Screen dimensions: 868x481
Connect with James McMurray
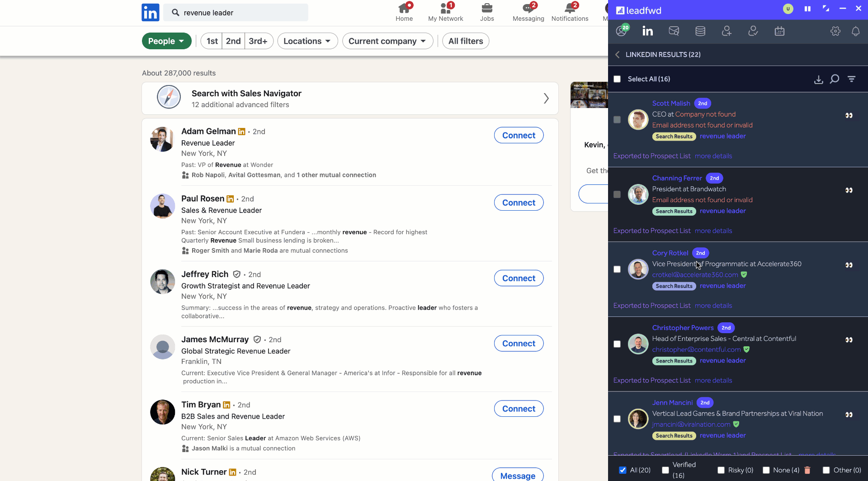click(519, 343)
